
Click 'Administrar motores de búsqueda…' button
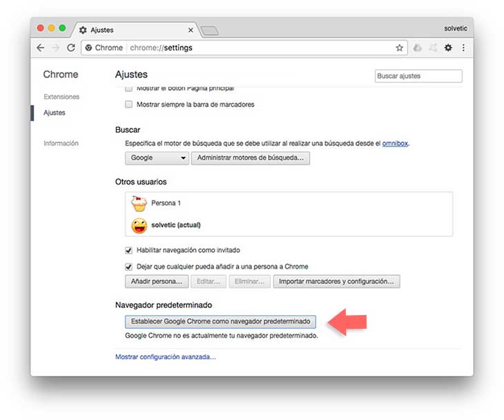[251, 158]
